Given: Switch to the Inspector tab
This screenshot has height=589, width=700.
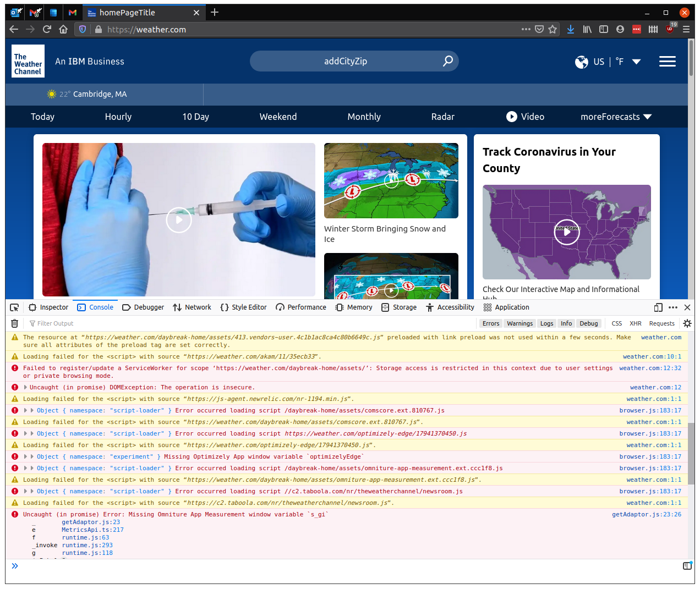Looking at the screenshot, I should tap(48, 307).
